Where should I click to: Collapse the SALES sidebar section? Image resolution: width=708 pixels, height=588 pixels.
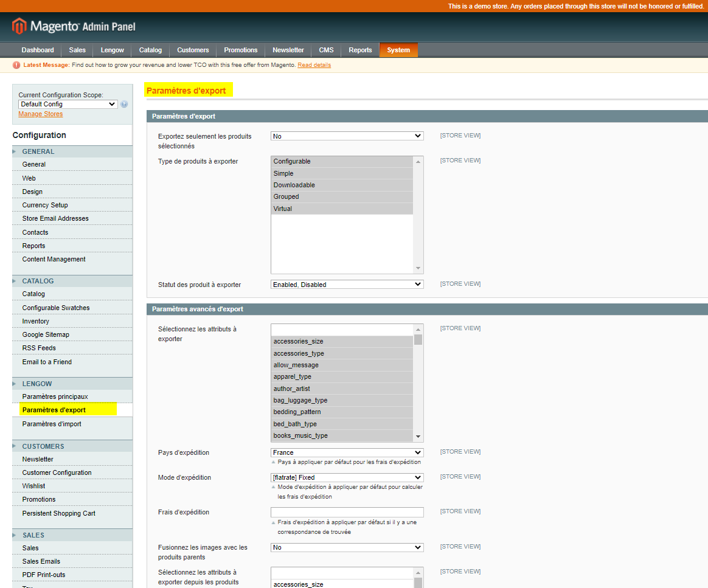[72, 535]
